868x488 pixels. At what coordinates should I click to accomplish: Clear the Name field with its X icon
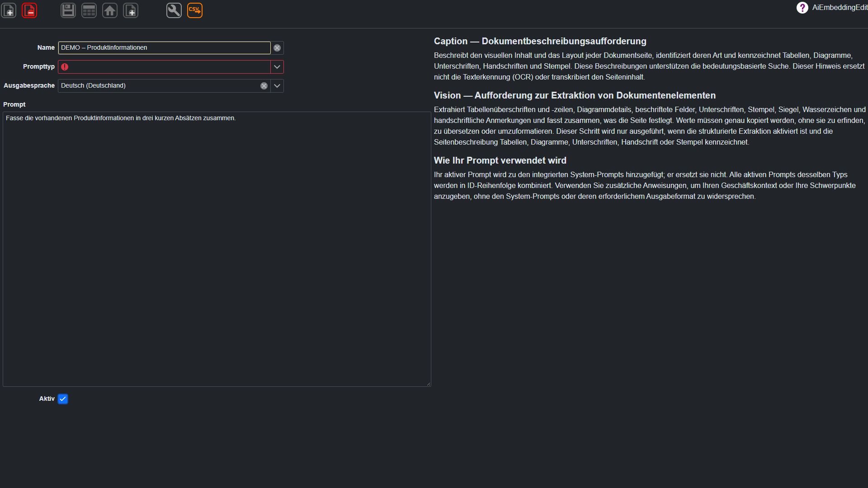[x=277, y=48]
